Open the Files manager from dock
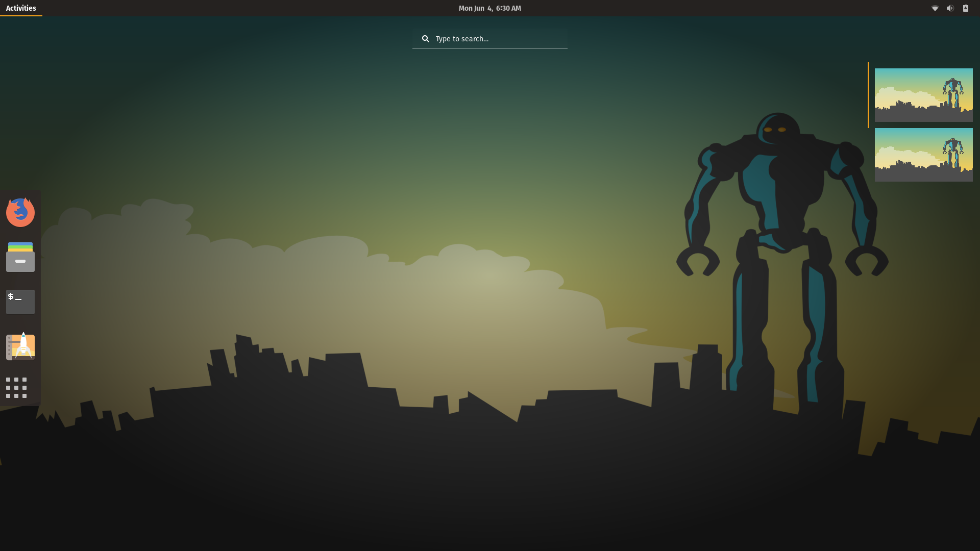Screen dimensions: 980x551 (20, 257)
